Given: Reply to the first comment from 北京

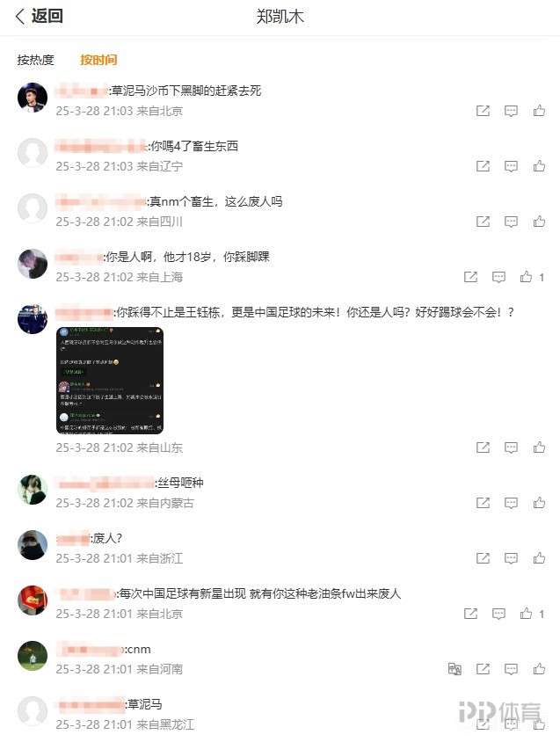Looking at the screenshot, I should click(x=511, y=111).
